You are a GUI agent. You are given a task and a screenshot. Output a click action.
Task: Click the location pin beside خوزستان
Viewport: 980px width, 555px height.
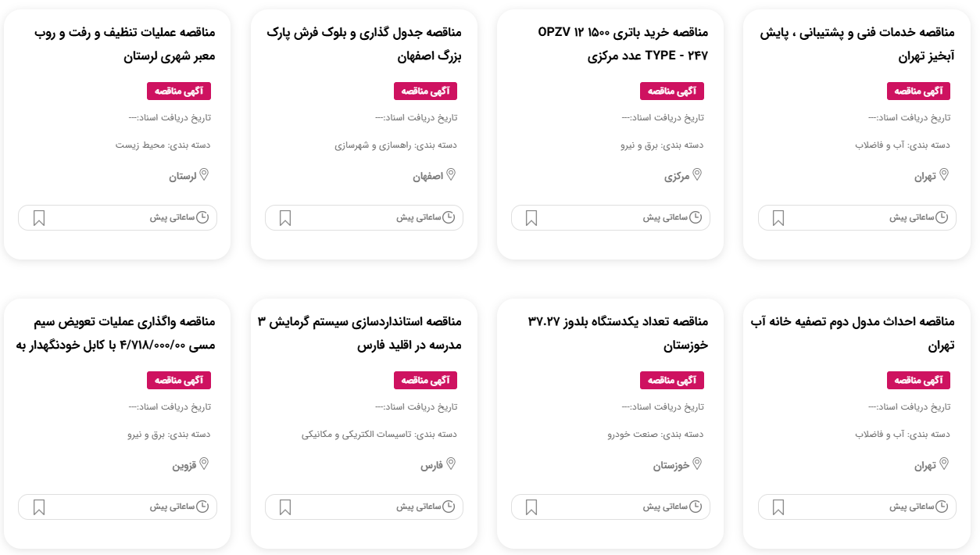[x=697, y=464]
